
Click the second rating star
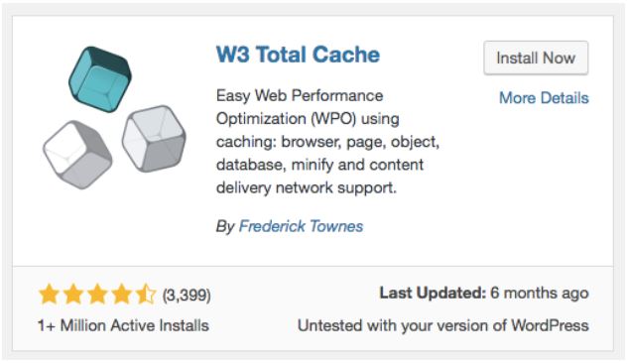73,295
